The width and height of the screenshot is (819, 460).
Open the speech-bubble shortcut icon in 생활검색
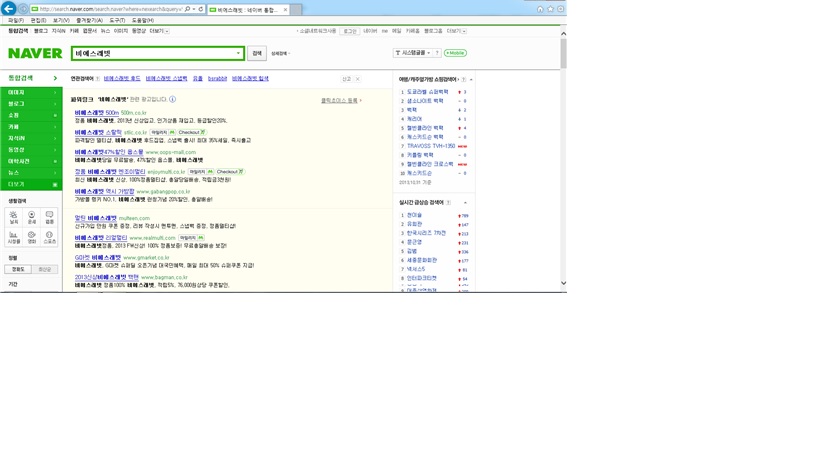click(x=49, y=217)
